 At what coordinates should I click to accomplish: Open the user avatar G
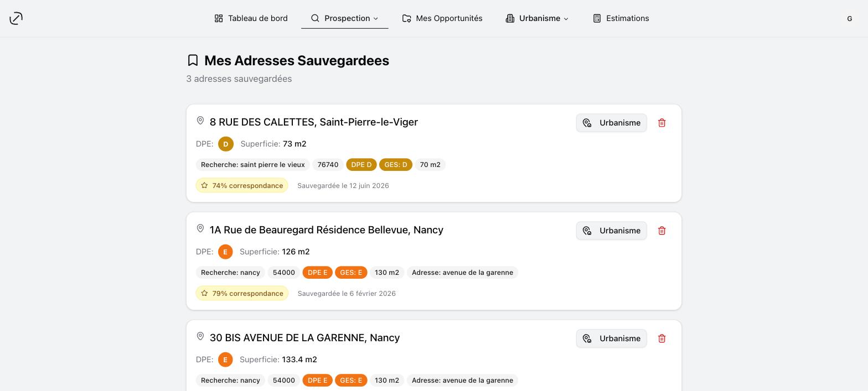click(x=849, y=18)
